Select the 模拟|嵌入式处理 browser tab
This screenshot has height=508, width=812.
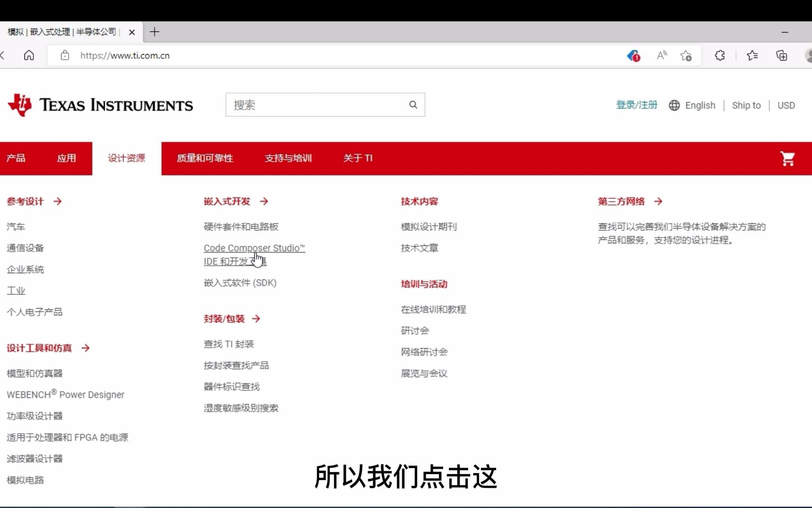tap(61, 32)
